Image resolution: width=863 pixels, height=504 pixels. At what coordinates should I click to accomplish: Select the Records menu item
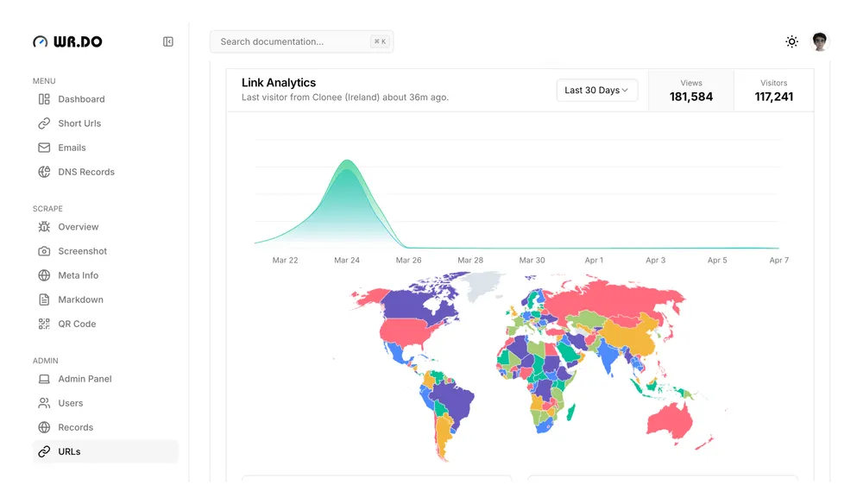(75, 427)
